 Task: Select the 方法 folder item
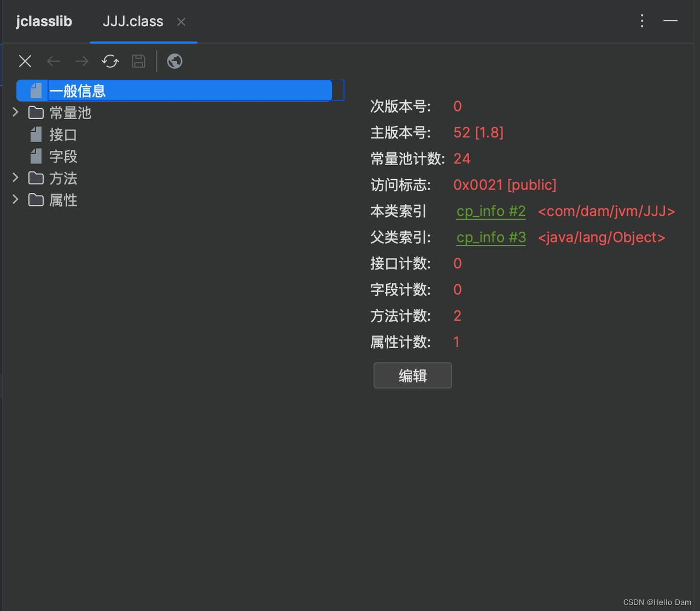click(x=53, y=178)
